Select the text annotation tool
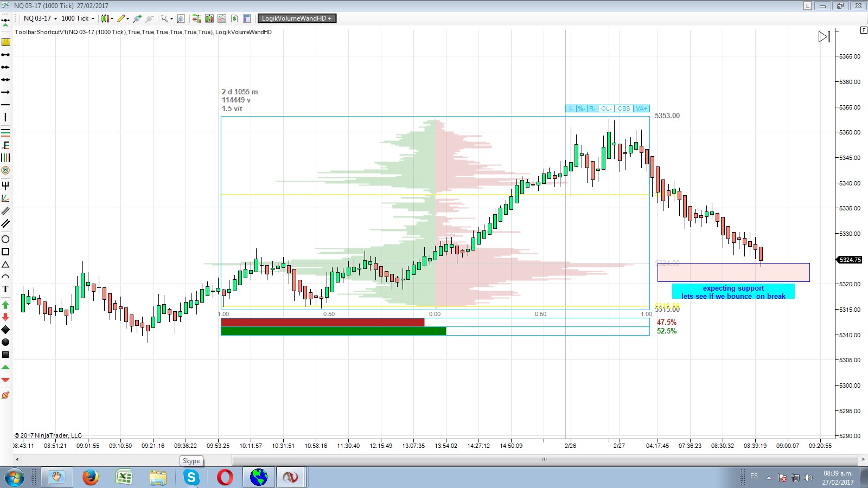Image resolution: width=868 pixels, height=488 pixels. coord(5,289)
